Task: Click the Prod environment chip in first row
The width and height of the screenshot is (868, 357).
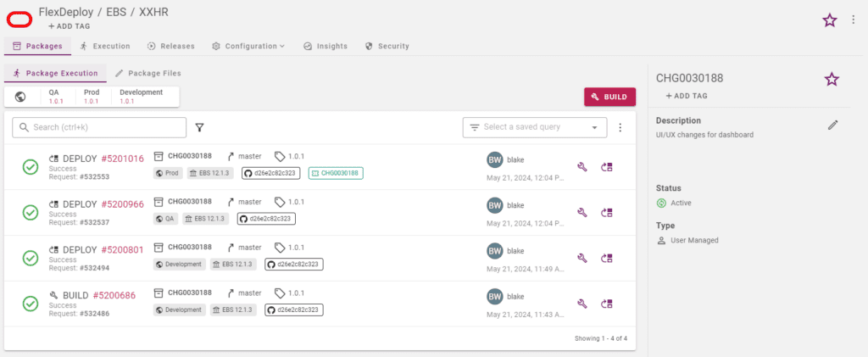Action: 169,173
